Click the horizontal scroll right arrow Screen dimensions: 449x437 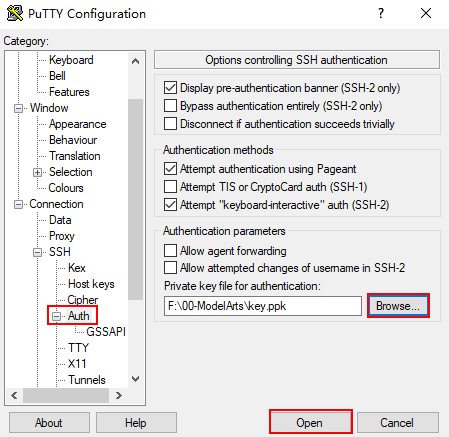coord(119,396)
